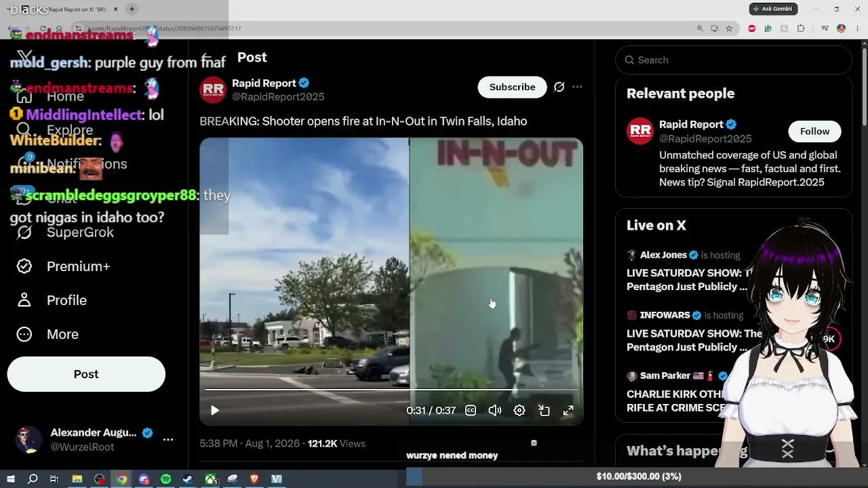
Task: Open Chrome's three-dot menu
Action: coord(856,28)
